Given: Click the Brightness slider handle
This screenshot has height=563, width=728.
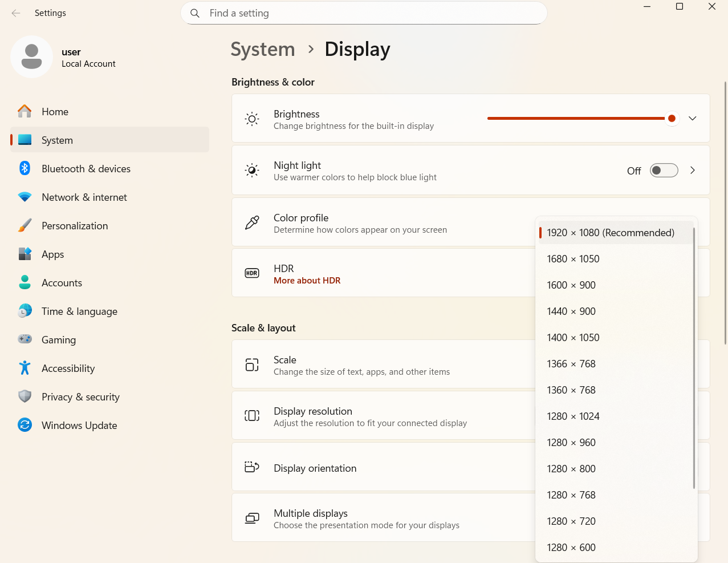Looking at the screenshot, I should (672, 119).
